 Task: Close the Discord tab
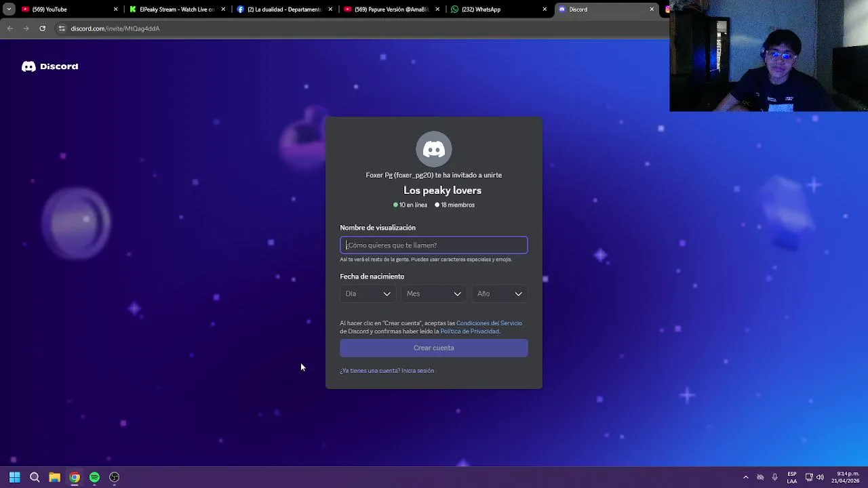pos(652,9)
